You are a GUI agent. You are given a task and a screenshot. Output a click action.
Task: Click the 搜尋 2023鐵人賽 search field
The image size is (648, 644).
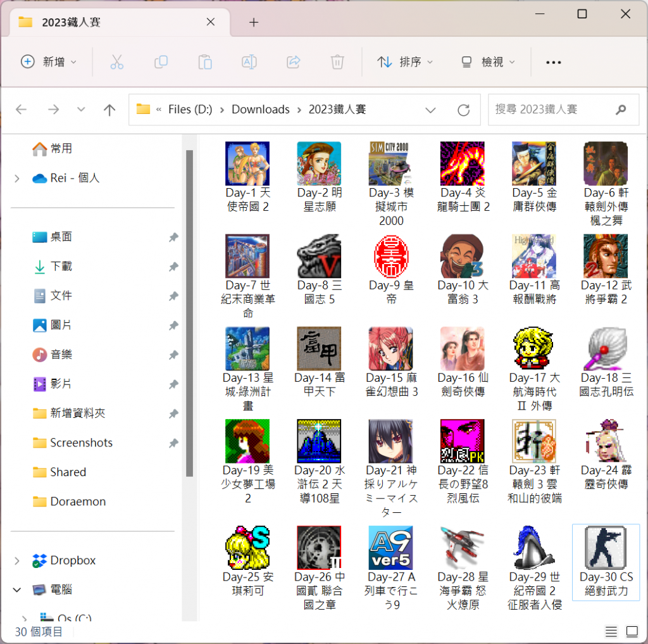click(x=563, y=110)
